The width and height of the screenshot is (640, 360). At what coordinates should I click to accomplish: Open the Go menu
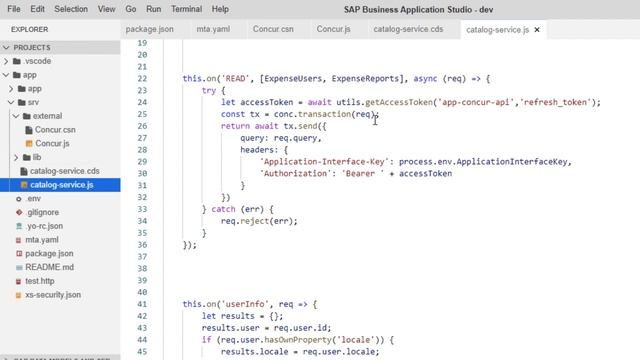[x=131, y=9]
